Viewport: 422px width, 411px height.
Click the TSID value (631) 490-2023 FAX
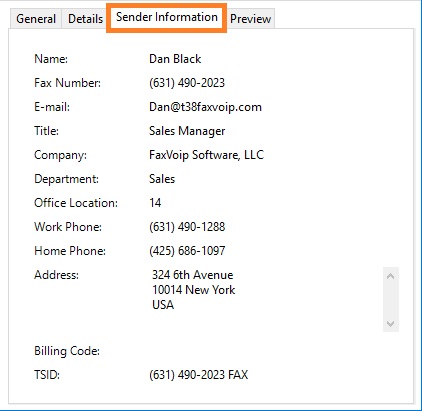199,375
